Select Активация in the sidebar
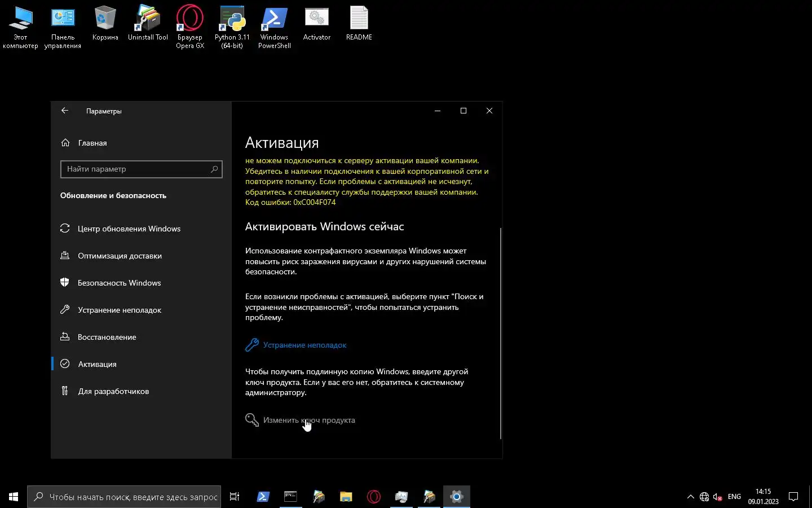 141,364
